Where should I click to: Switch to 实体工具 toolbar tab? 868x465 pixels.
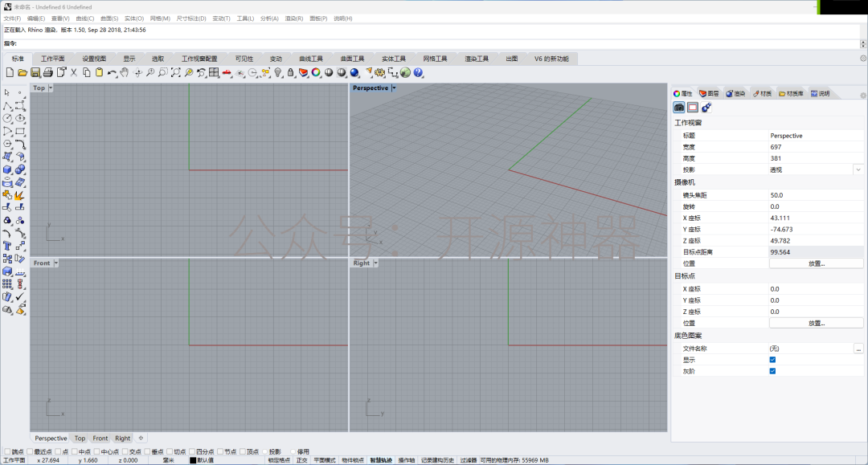(394, 59)
